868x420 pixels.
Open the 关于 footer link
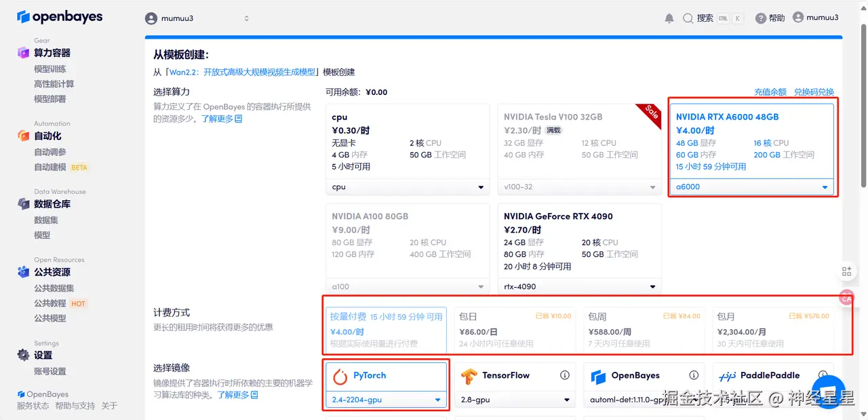109,406
